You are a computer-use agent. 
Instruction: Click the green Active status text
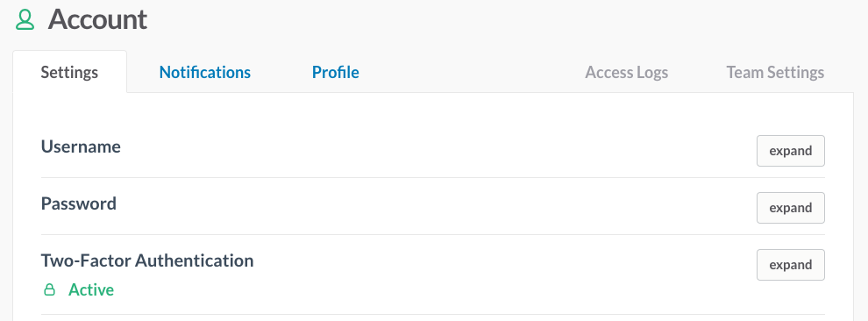tap(91, 290)
